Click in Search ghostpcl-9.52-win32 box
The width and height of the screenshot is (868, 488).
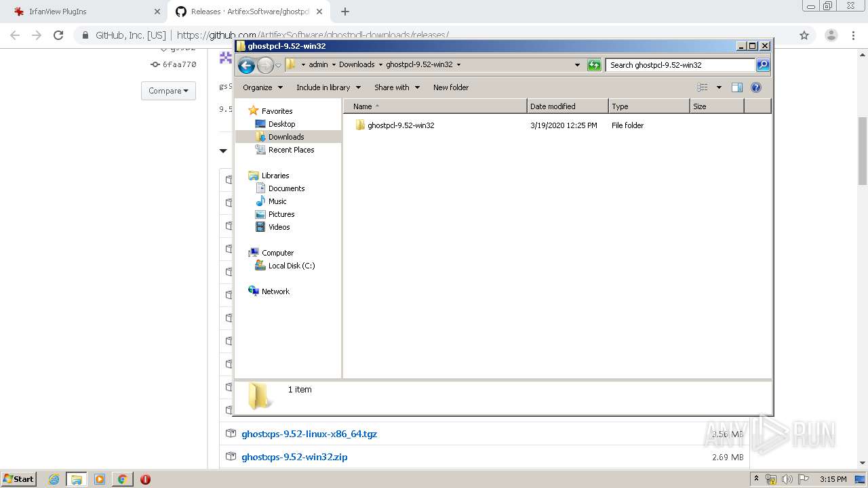pos(680,65)
